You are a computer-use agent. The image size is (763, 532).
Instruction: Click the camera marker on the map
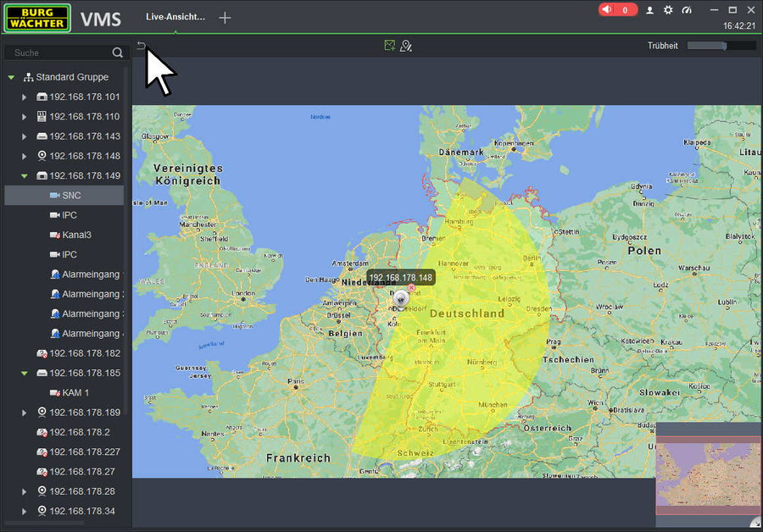(401, 297)
